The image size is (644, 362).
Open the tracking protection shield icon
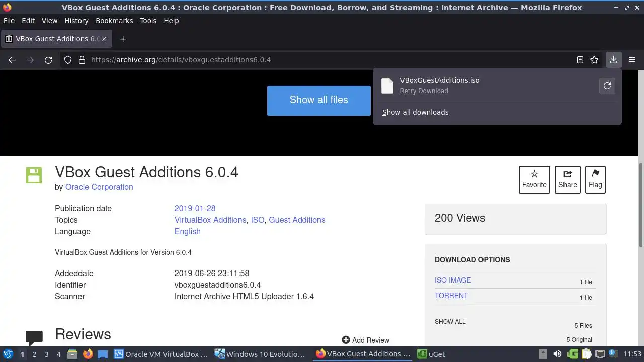tap(68, 60)
